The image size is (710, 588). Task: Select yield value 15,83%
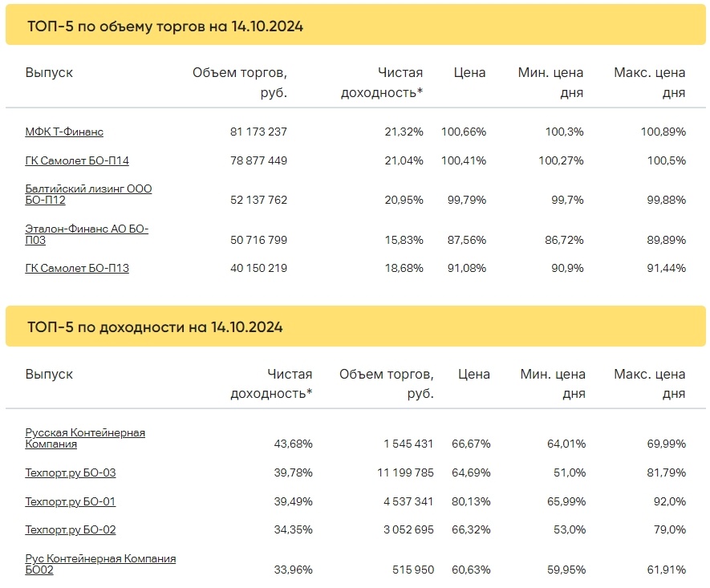[404, 240]
